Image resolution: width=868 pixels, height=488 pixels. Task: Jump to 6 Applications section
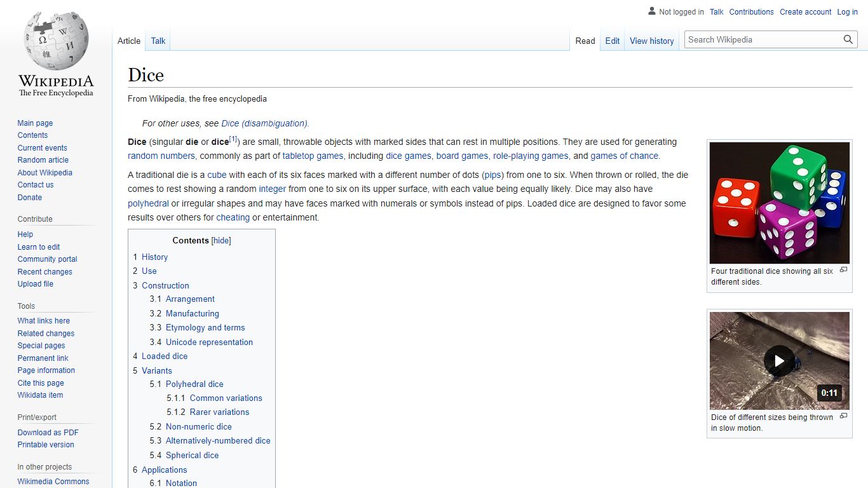coord(160,470)
